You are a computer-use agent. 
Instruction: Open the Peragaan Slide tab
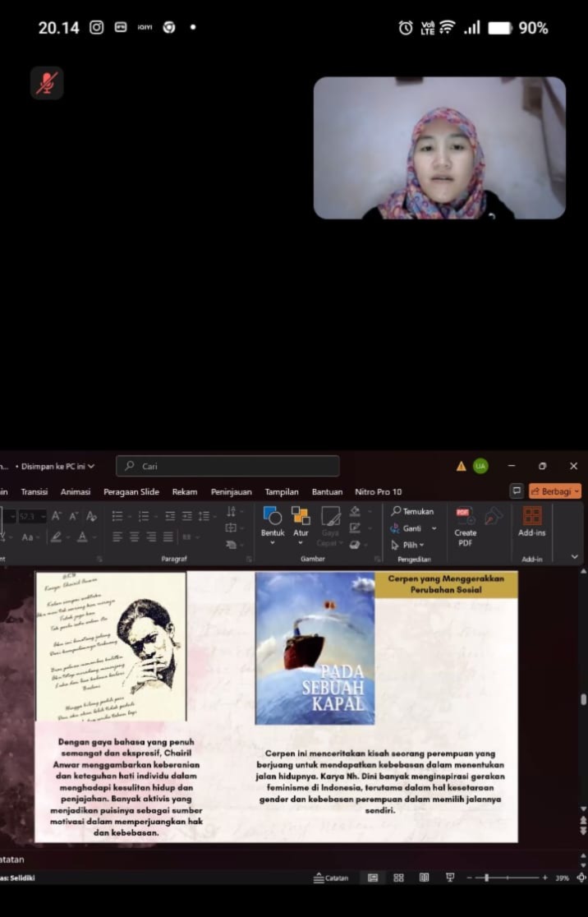131,492
